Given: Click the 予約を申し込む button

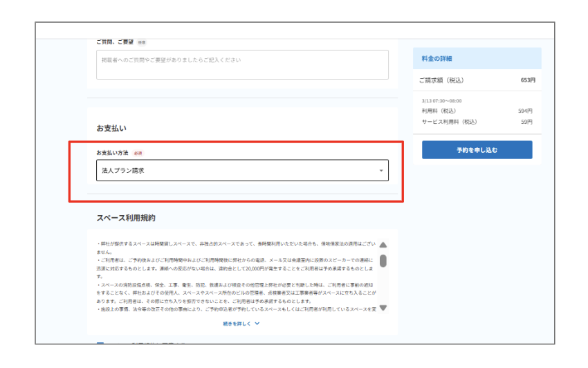Looking at the screenshot, I should point(477,149).
